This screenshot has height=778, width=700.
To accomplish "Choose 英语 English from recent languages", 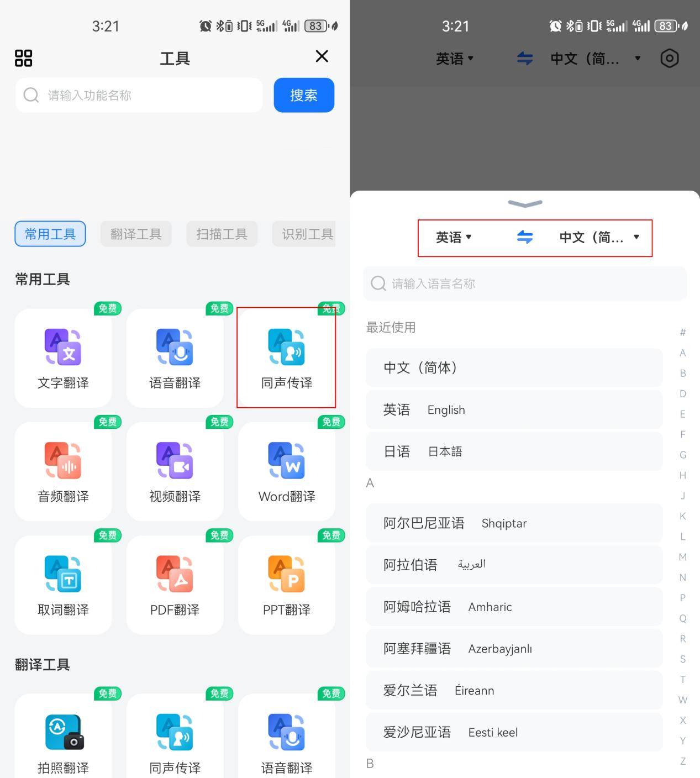I will point(514,409).
